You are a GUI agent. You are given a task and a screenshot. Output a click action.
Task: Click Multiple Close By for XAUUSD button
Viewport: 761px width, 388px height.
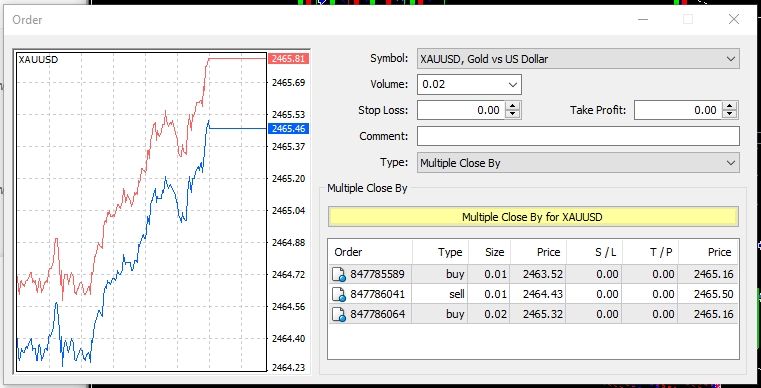coord(533,217)
